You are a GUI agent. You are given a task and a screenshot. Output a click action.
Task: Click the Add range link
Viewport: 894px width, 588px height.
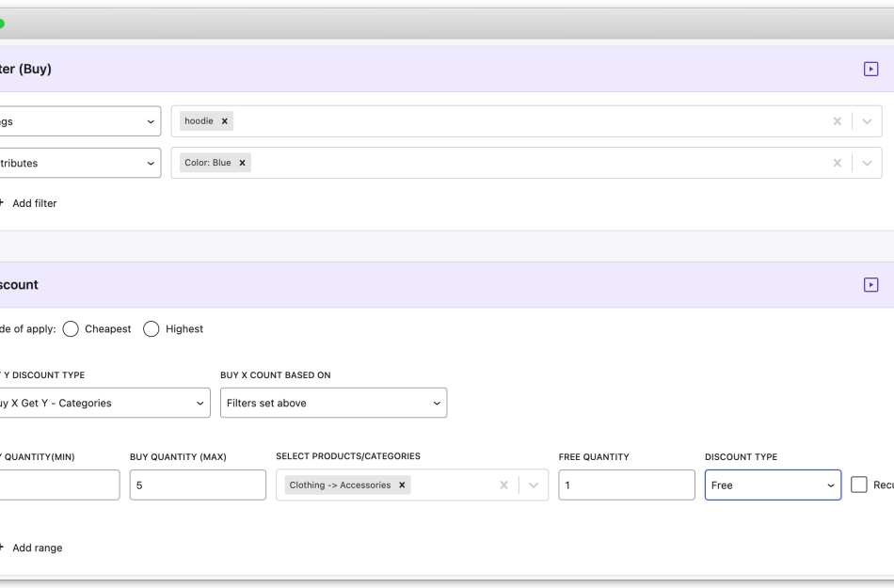coord(38,547)
